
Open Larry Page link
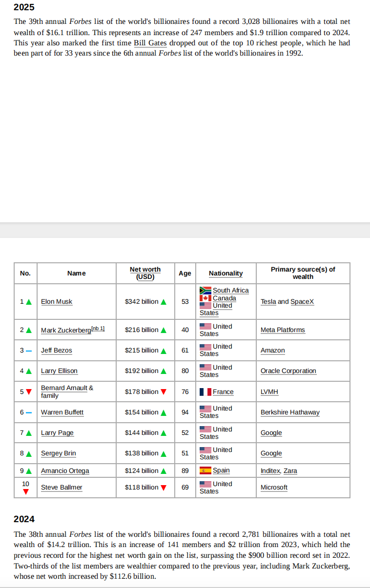[57, 432]
